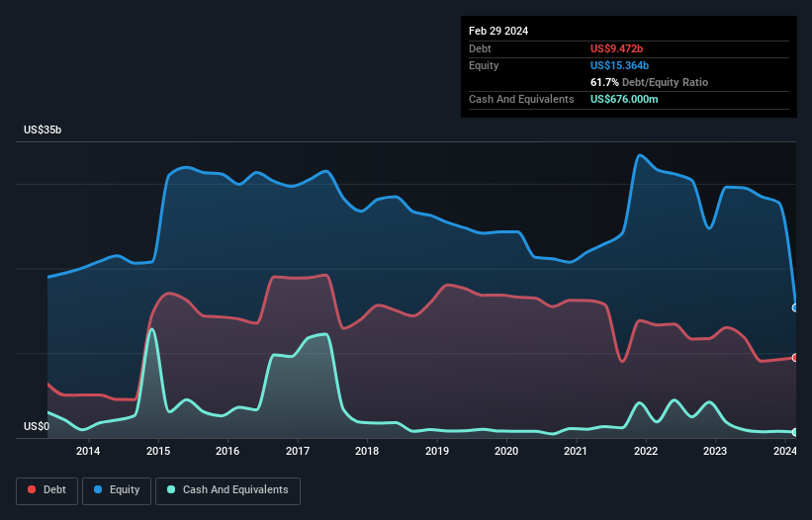
Task: Click the Equity endpoint marker on chart
Action: (x=795, y=307)
